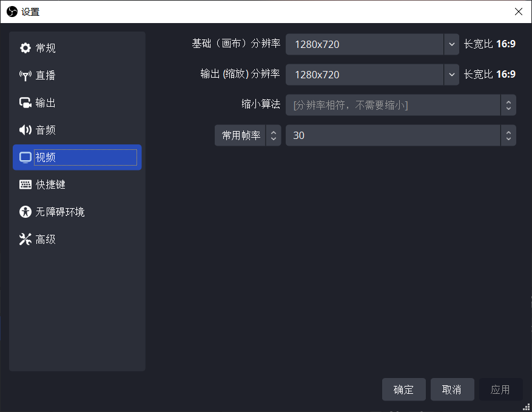Expand the downscale filter dropdown

pos(508,104)
